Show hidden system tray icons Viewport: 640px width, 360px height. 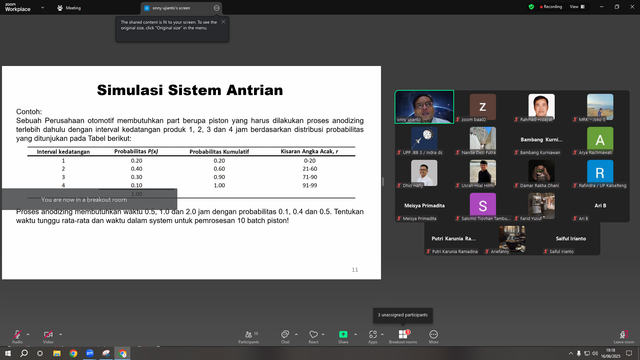point(571,353)
